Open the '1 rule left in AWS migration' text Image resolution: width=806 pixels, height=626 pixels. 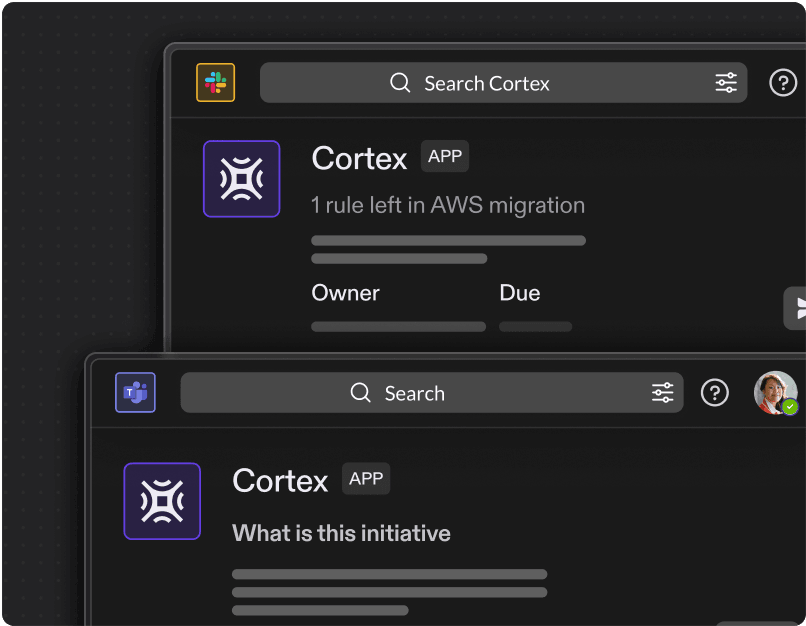448,205
